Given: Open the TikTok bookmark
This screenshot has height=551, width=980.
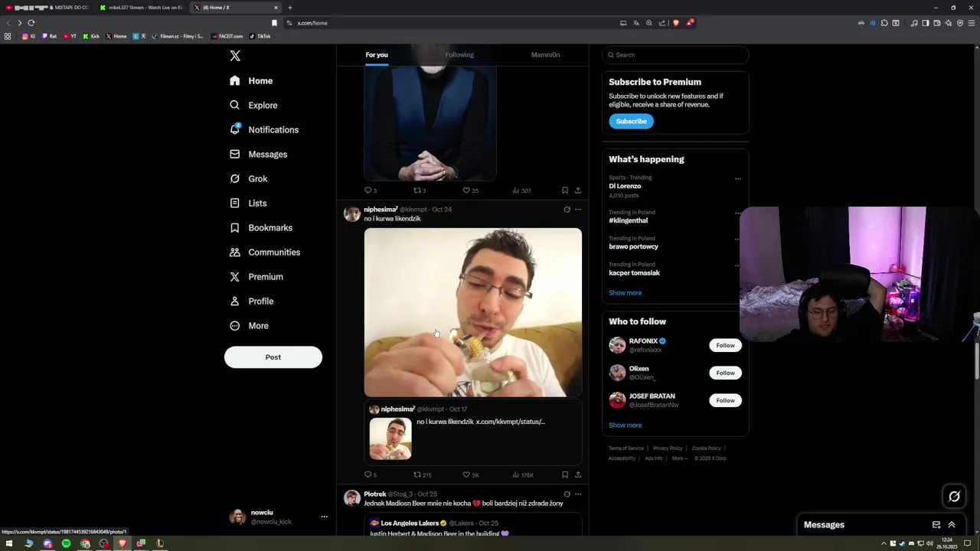Looking at the screenshot, I should tap(260, 36).
